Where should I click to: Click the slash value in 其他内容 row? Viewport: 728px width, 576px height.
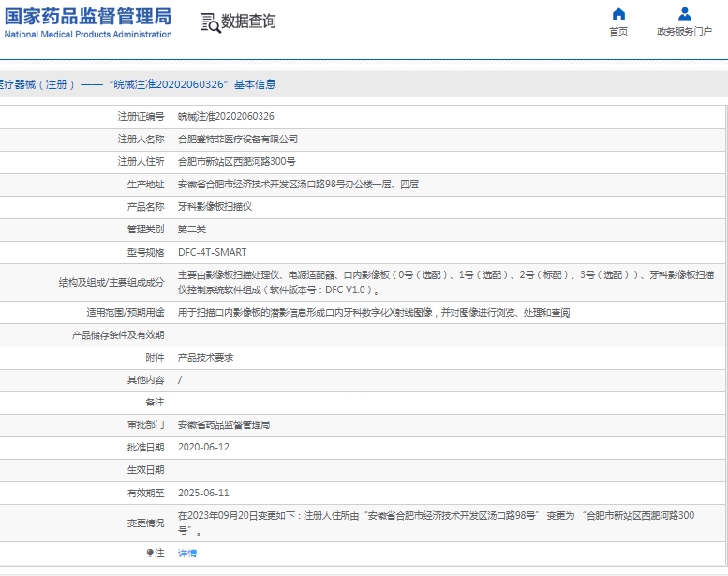[x=180, y=380]
